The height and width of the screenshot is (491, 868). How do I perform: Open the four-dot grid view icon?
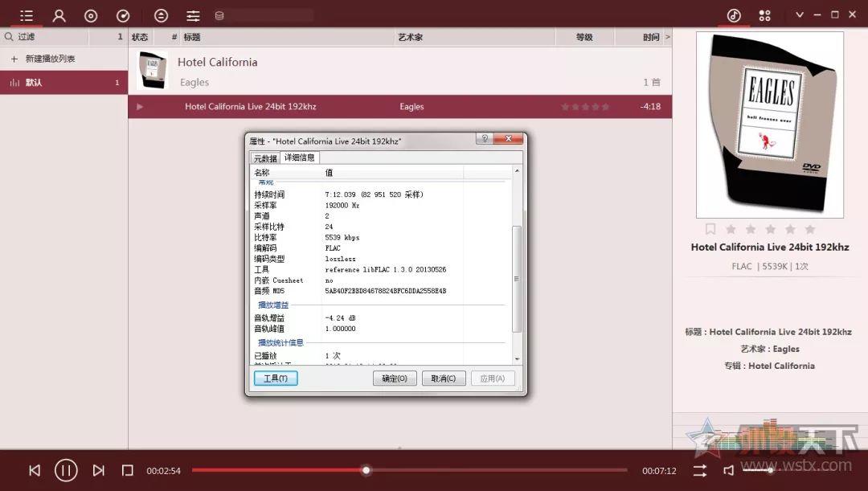coord(764,15)
